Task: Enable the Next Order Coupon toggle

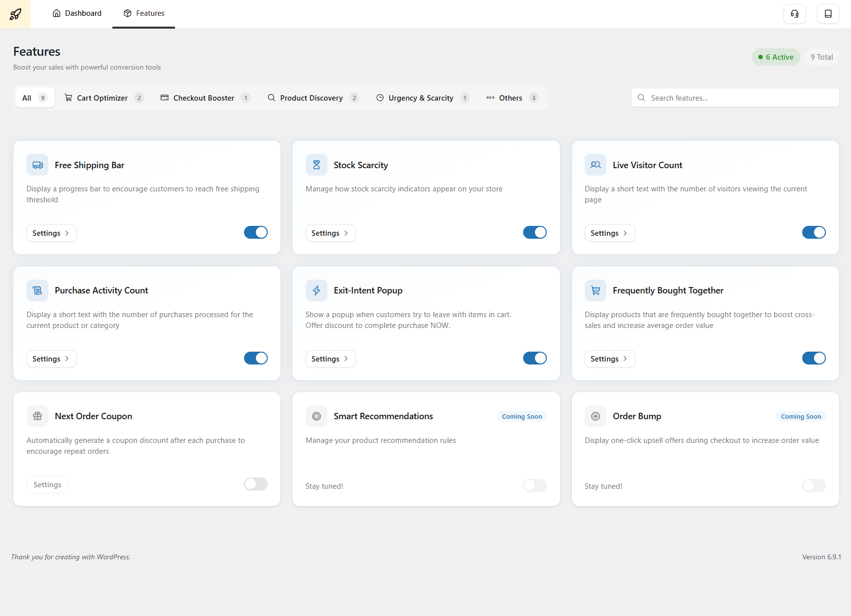Action: point(255,484)
